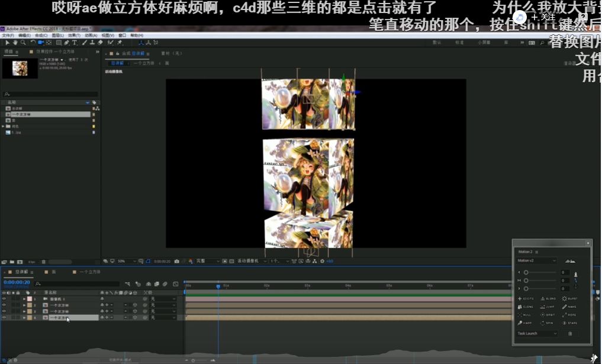The image size is (602, 364).
Task: Click the Local Axis mode icon
Action: 141,43
